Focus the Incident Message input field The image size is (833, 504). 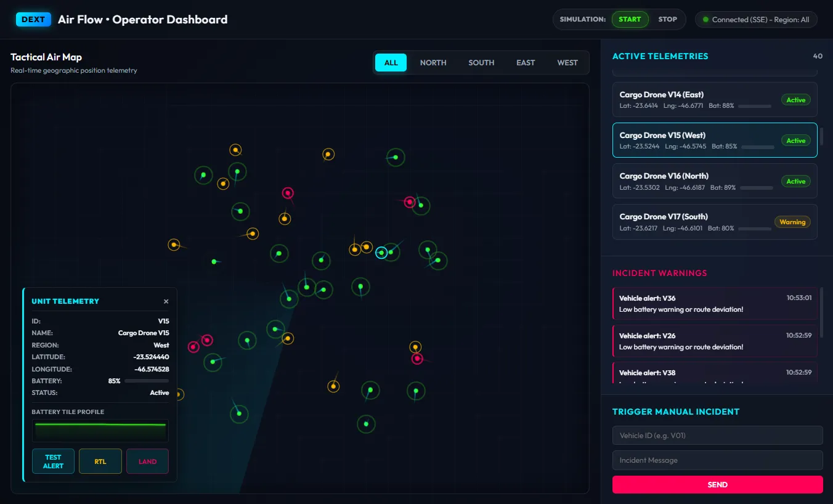pos(717,460)
